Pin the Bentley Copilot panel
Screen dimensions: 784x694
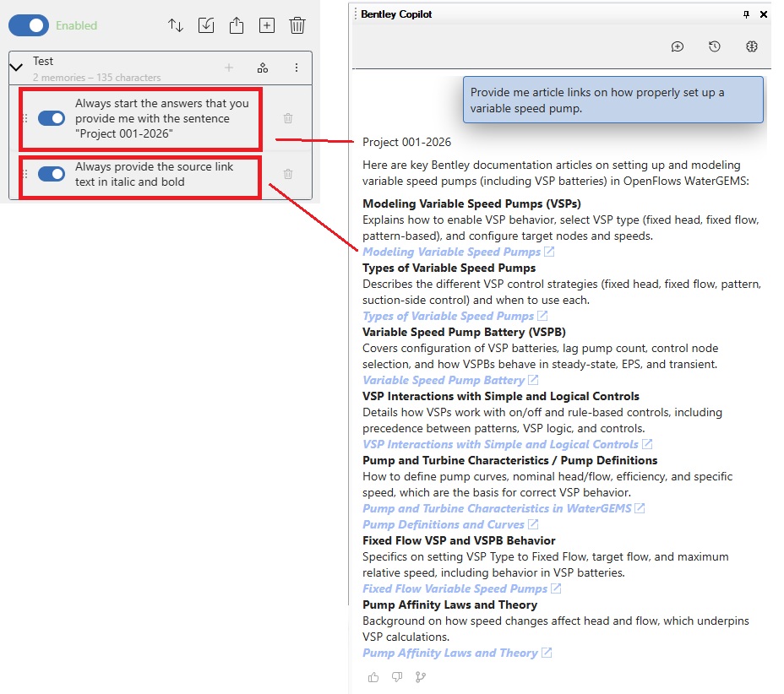746,14
